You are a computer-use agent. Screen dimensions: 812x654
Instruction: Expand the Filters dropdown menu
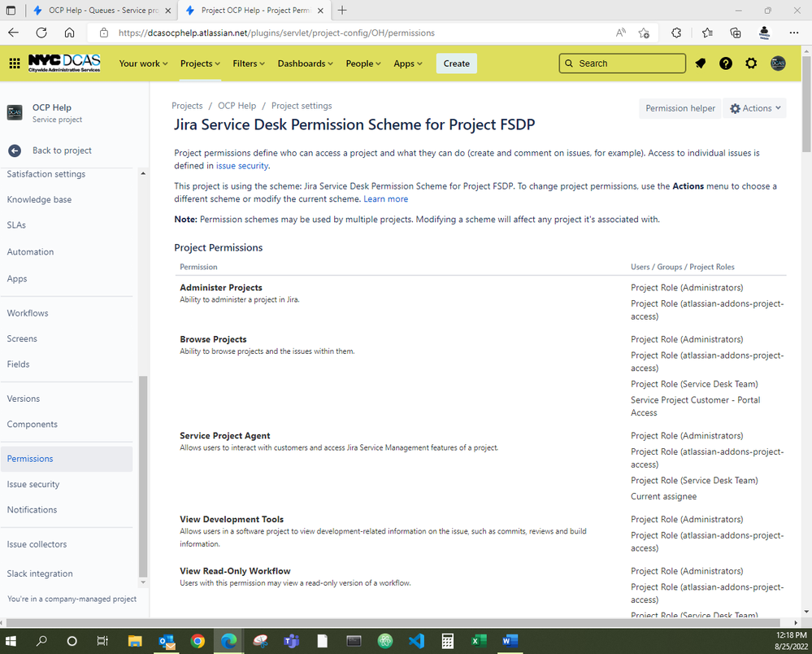click(249, 63)
